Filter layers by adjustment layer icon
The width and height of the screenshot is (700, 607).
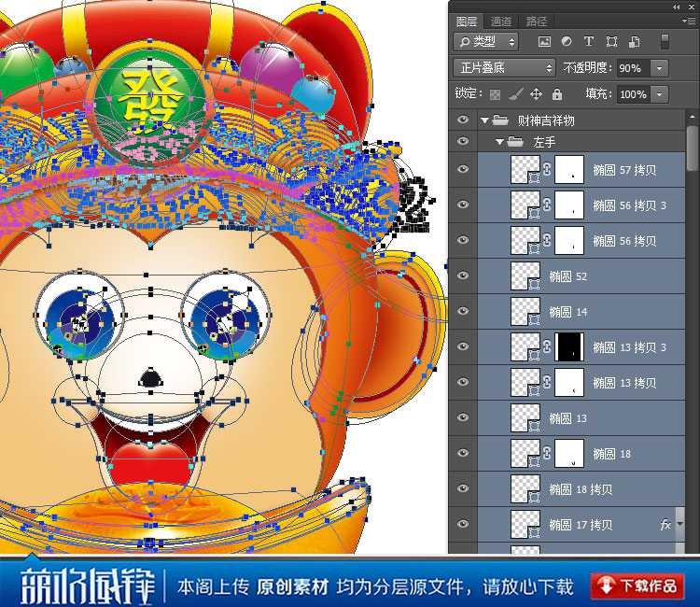(x=567, y=41)
